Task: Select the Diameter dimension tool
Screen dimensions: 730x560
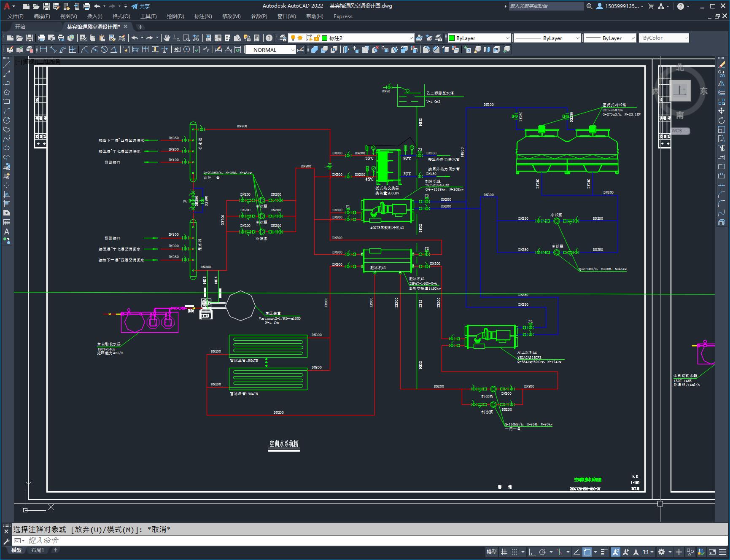Action: pos(104,50)
